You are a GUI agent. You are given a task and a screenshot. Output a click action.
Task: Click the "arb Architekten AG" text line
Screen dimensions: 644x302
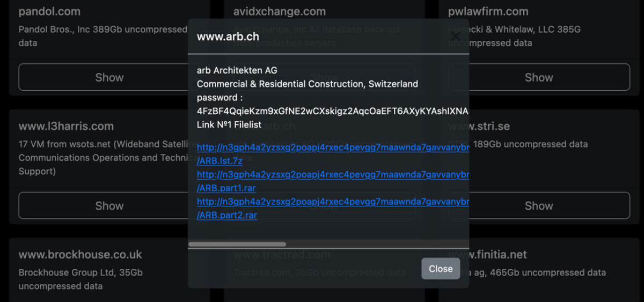tap(237, 70)
